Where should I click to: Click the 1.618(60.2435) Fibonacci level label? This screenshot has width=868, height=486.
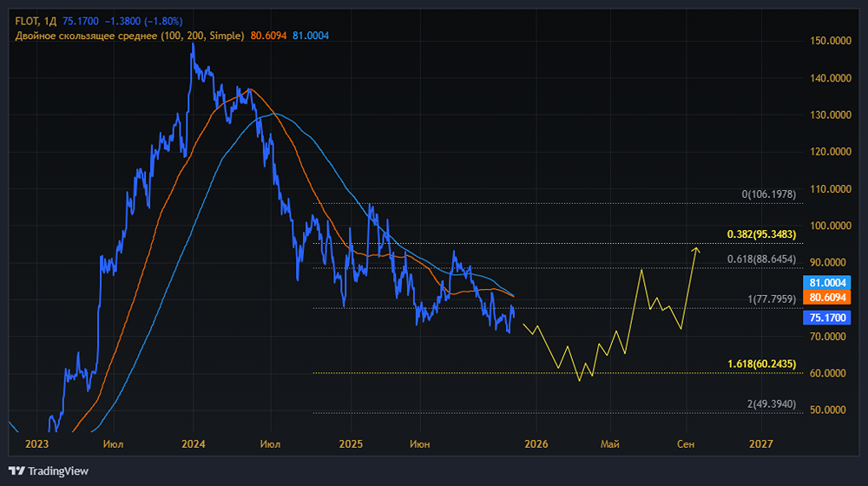click(762, 364)
